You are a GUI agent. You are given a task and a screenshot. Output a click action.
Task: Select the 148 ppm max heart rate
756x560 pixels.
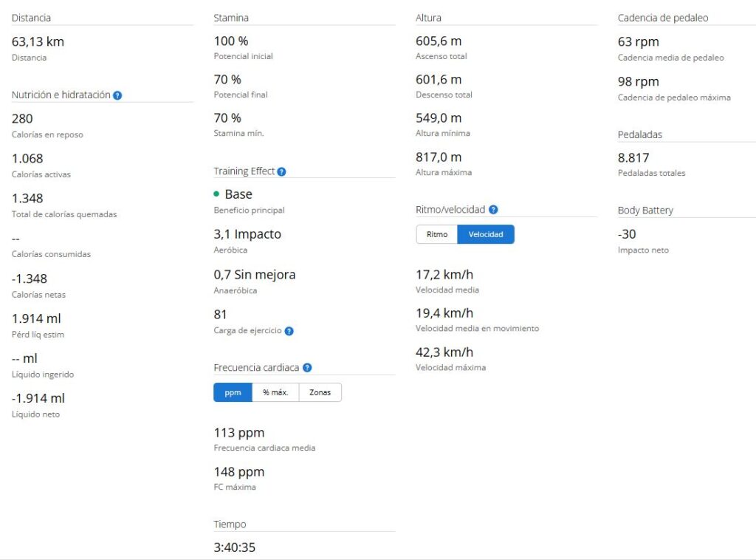(x=239, y=471)
